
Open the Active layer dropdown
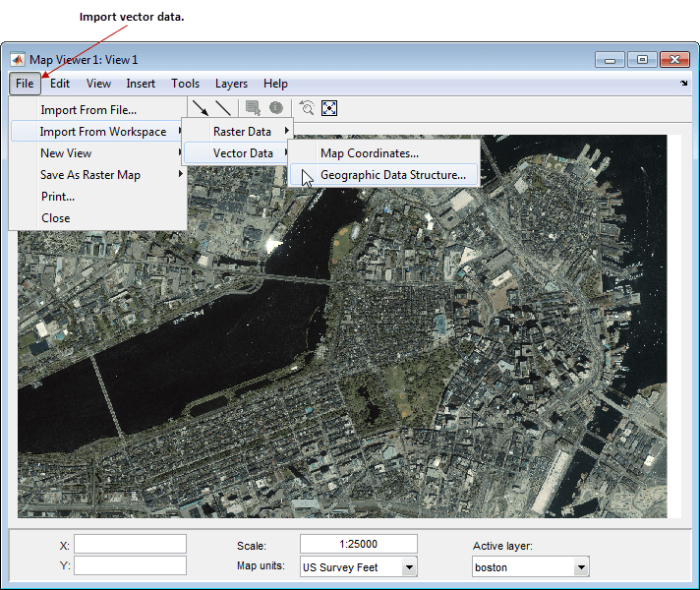[581, 566]
